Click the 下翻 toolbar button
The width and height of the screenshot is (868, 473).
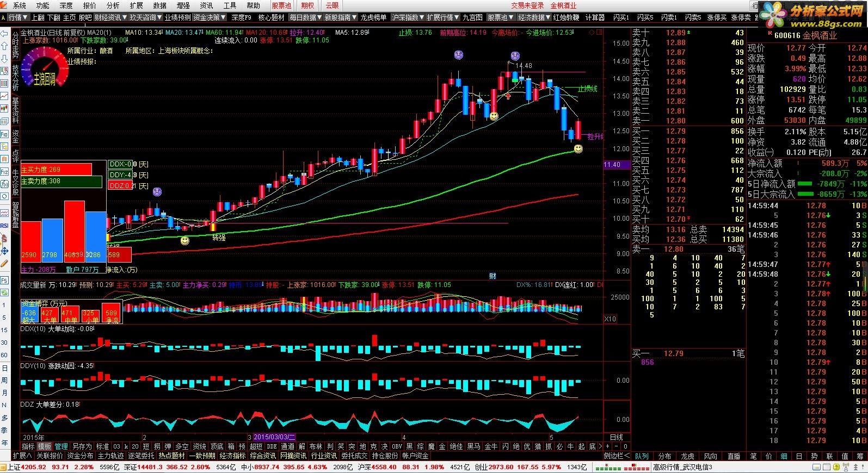click(x=54, y=17)
